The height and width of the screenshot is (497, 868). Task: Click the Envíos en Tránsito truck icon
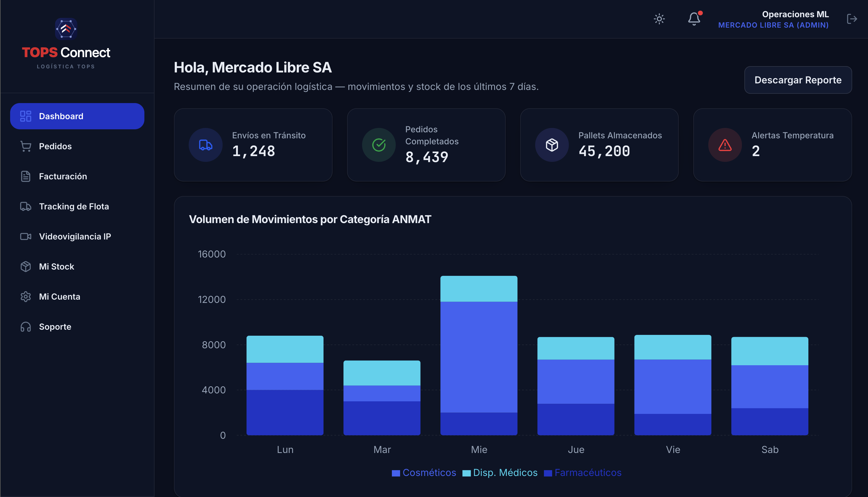(x=206, y=145)
